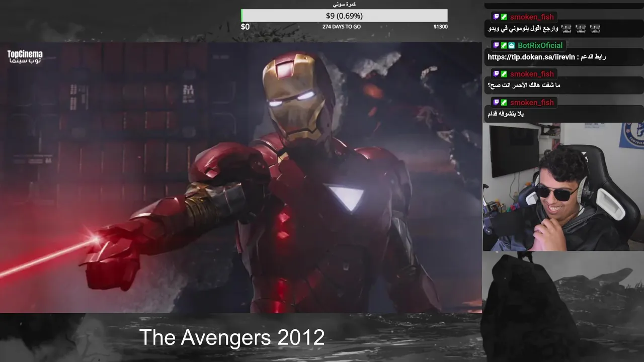Click the Twitch badge beside BotRixOficial
644x362 pixels.
click(496, 45)
